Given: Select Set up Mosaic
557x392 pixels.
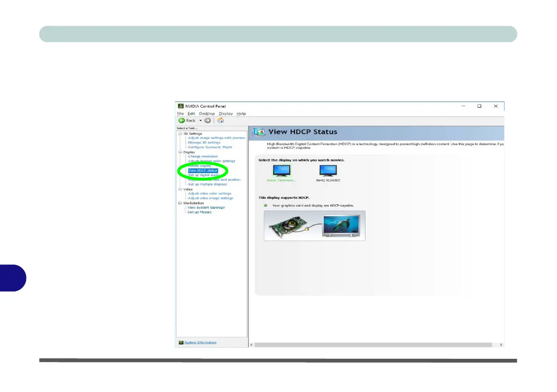Looking at the screenshot, I should [x=199, y=212].
